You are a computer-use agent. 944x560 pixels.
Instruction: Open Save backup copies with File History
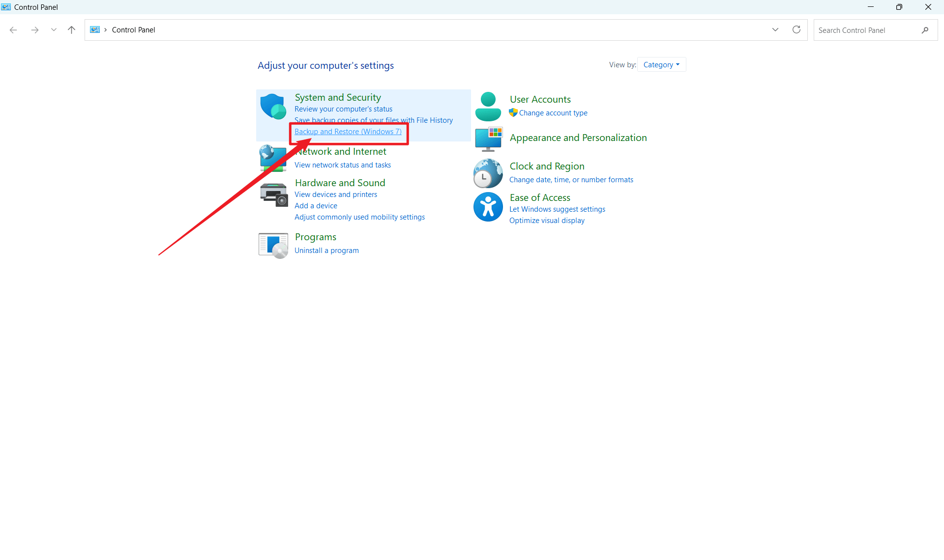click(374, 120)
